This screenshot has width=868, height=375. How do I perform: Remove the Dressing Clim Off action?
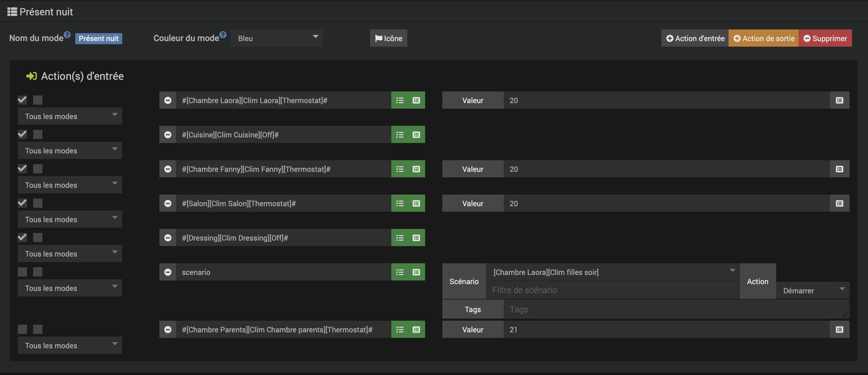(167, 238)
